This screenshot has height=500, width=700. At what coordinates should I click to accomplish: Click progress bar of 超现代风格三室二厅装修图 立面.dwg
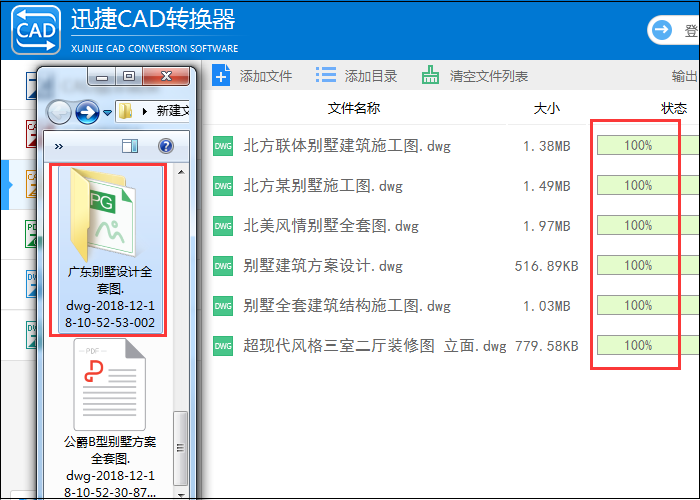tap(648, 345)
